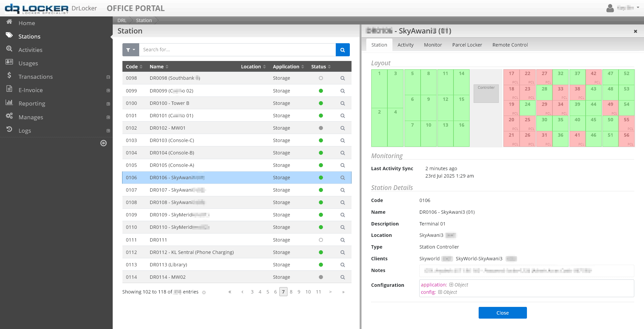Open the Remote Control tab
The image size is (644, 329).
click(510, 45)
